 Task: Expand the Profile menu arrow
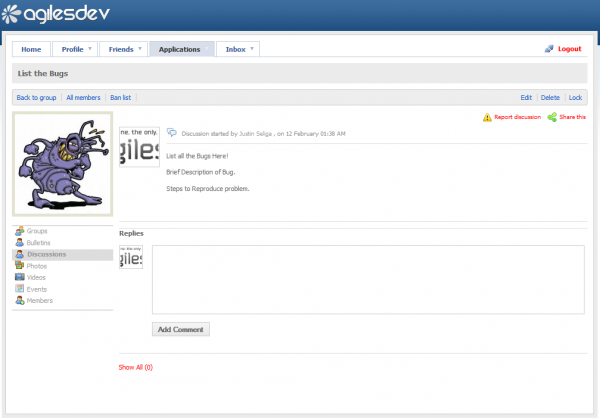coord(90,49)
